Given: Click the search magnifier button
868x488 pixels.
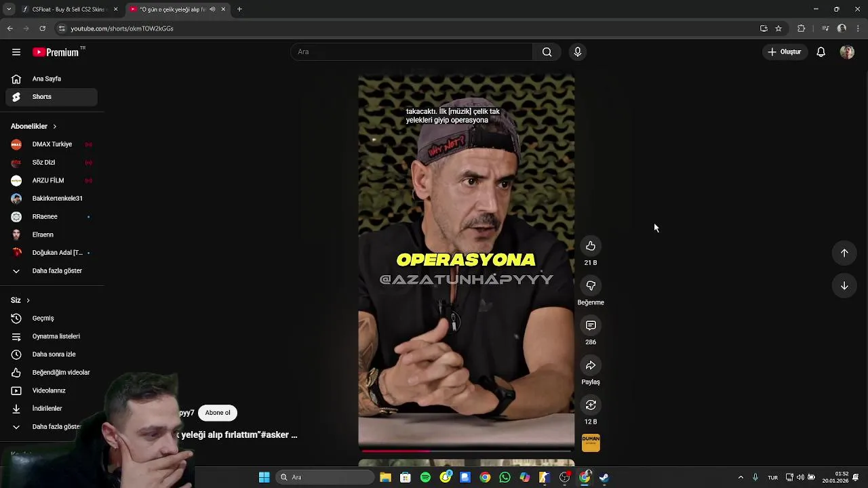Looking at the screenshot, I should point(547,52).
